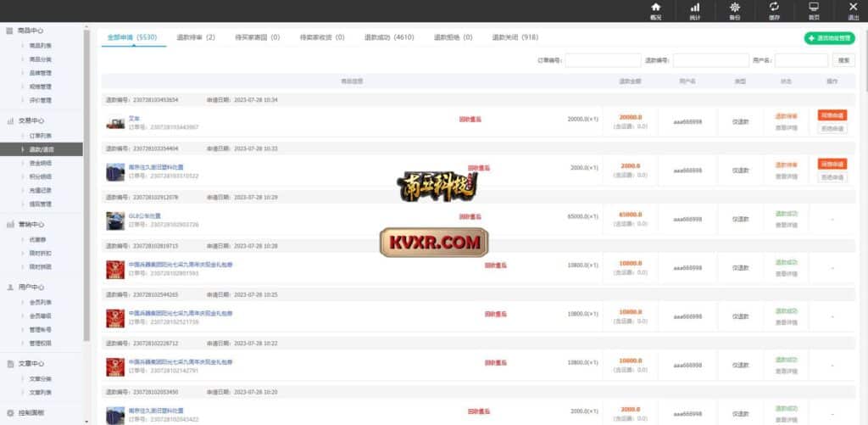This screenshot has height=425, width=868.
Task: Approve the 2000.0 refund from 10:33
Action: (832, 164)
